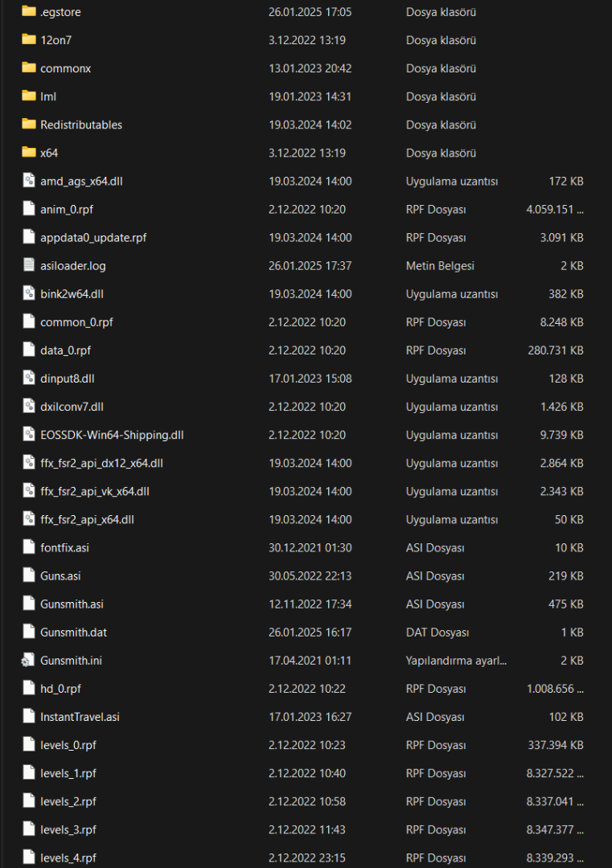Select the .egstore folder icon

coord(29,12)
